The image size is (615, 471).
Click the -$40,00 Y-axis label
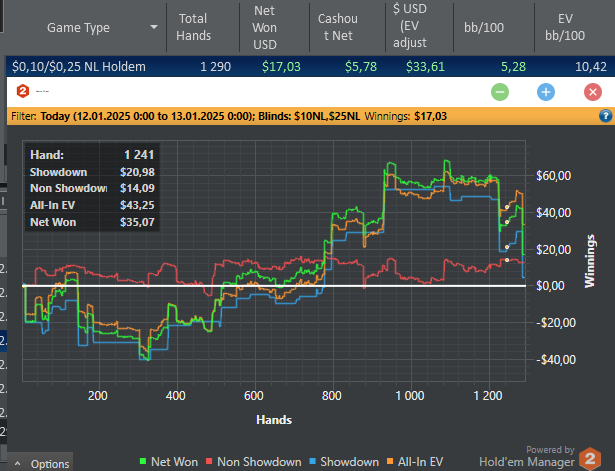[556, 360]
